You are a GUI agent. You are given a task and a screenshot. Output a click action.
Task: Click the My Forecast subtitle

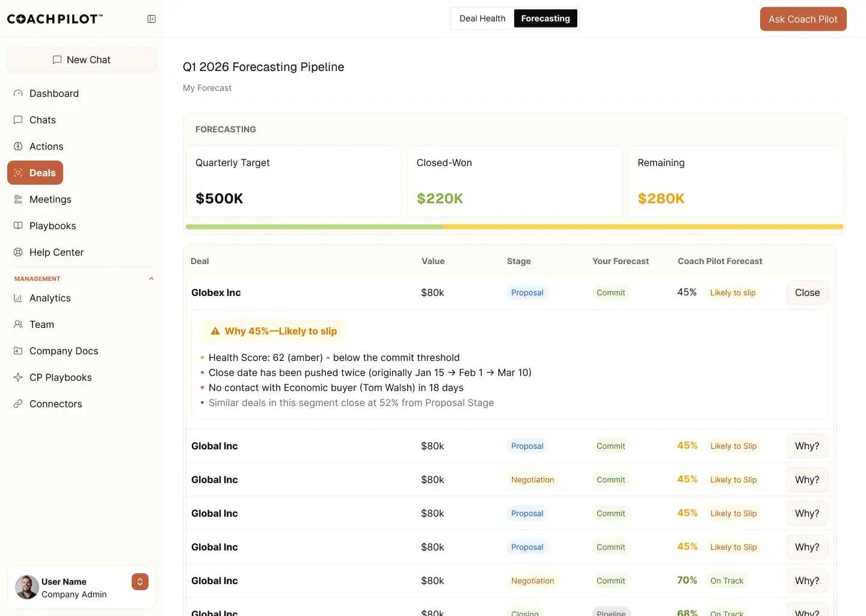tap(207, 88)
